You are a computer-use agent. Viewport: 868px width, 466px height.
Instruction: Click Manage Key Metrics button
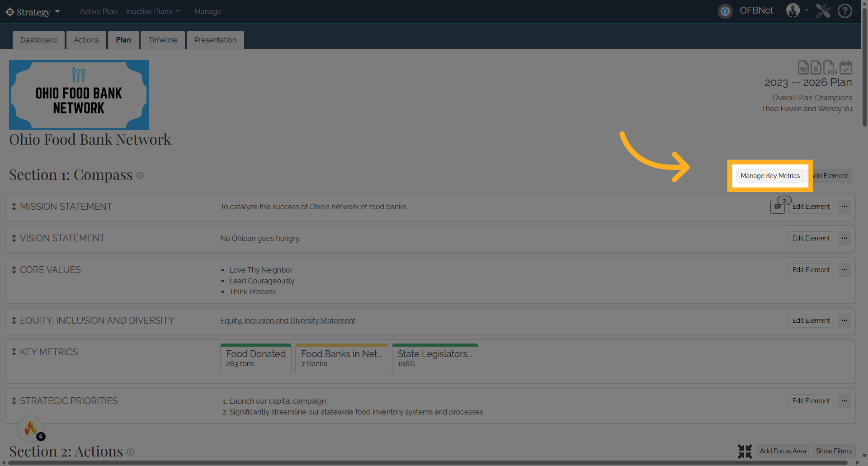pos(770,176)
